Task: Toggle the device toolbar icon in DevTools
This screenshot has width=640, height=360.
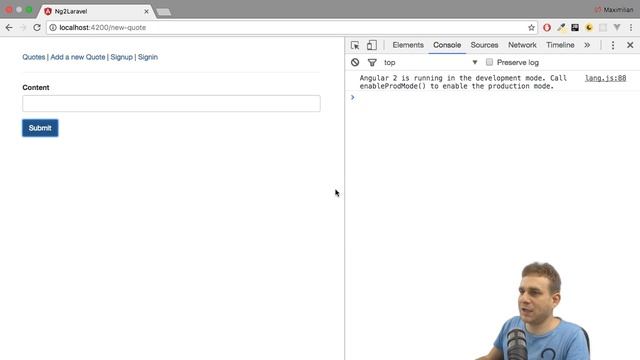Action: coord(371,45)
